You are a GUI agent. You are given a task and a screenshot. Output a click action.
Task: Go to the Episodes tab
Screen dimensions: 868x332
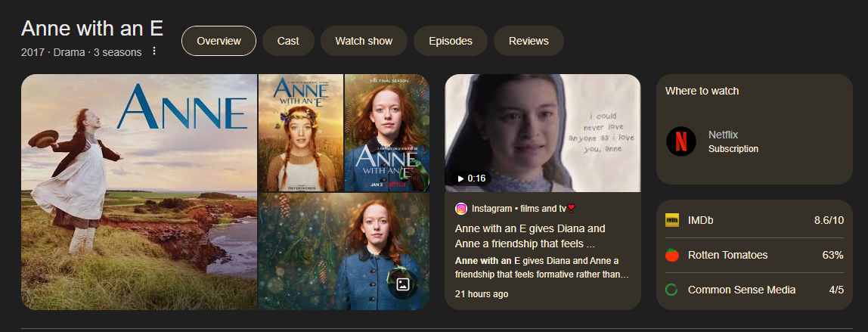coord(450,41)
